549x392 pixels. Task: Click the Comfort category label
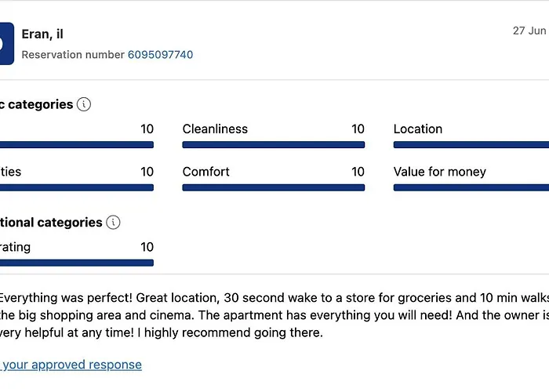point(206,172)
